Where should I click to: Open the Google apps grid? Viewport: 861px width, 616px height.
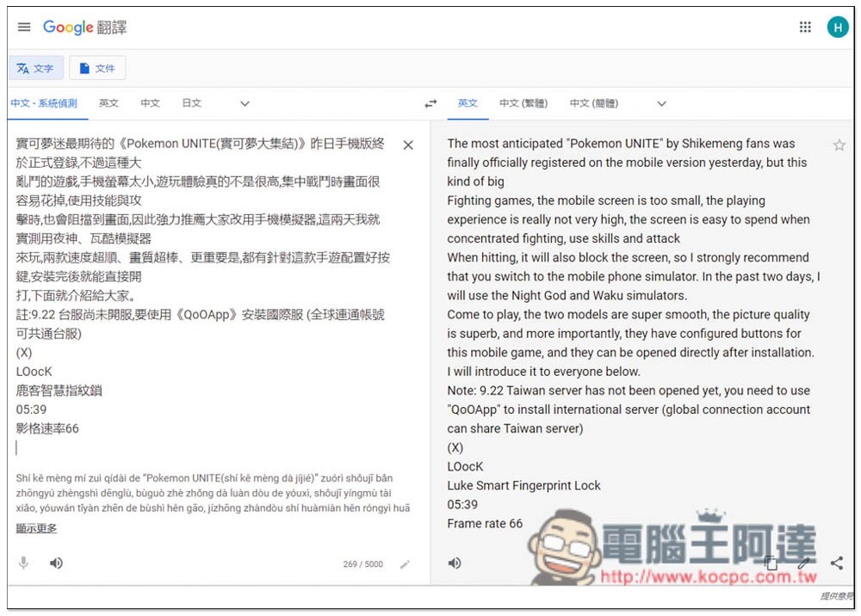(x=805, y=27)
